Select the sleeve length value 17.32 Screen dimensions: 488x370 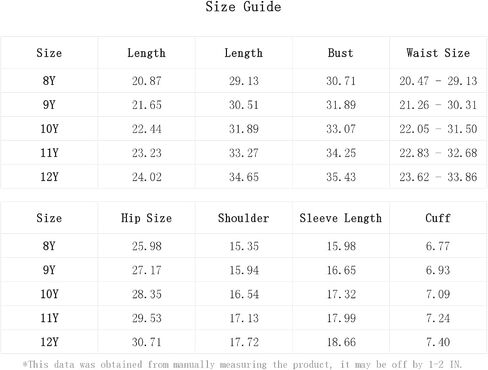(341, 294)
